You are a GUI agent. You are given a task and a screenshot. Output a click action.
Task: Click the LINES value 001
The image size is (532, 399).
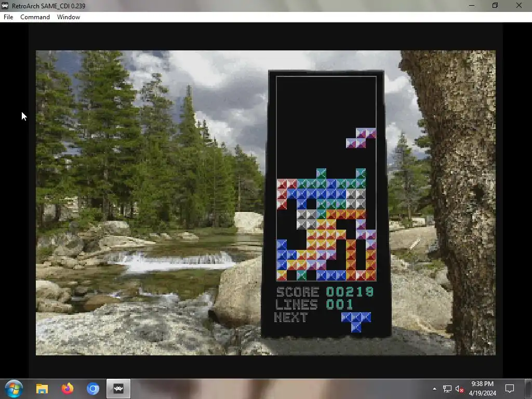pyautogui.click(x=340, y=304)
